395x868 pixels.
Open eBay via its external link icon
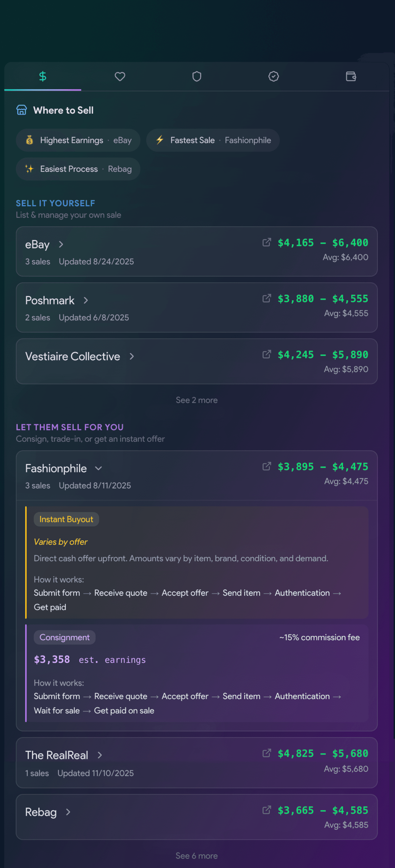point(267,242)
